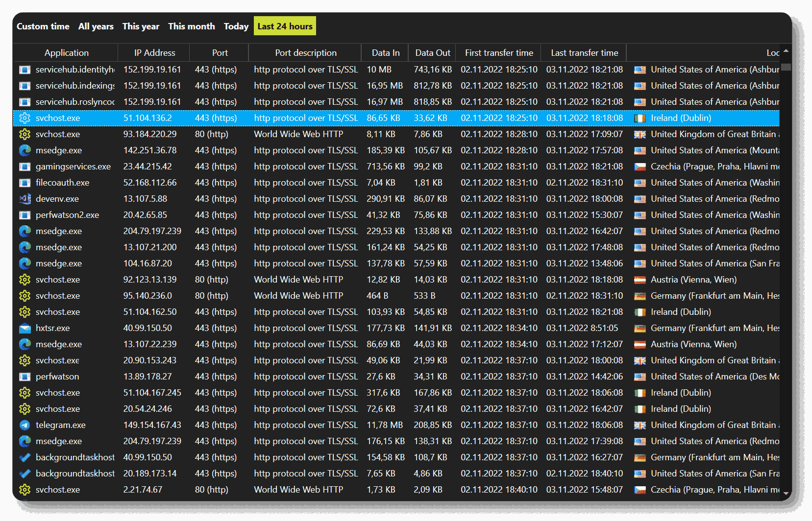Select the Edge icon on the msedge.exe row
The image size is (812, 521).
(25, 150)
